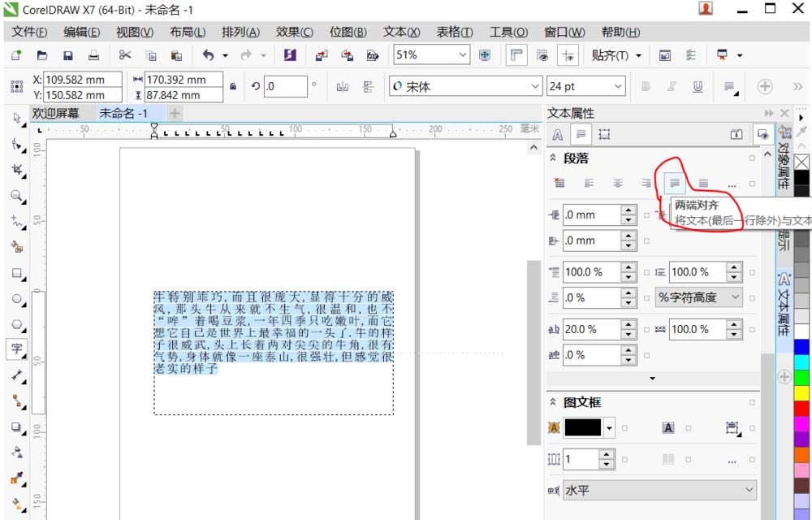The height and width of the screenshot is (520, 812).
Task: Click the paragraph alignment more options ellipsis
Action: pyautogui.click(x=732, y=184)
